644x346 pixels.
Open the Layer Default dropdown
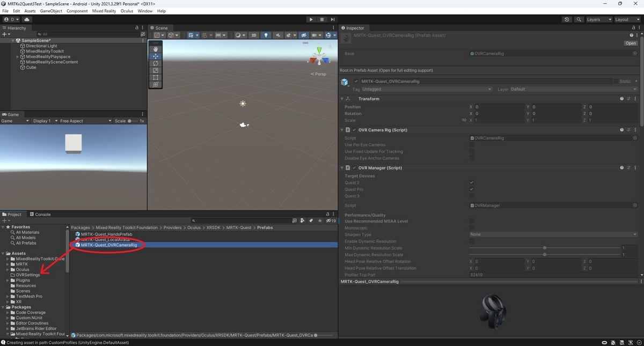pos(574,89)
